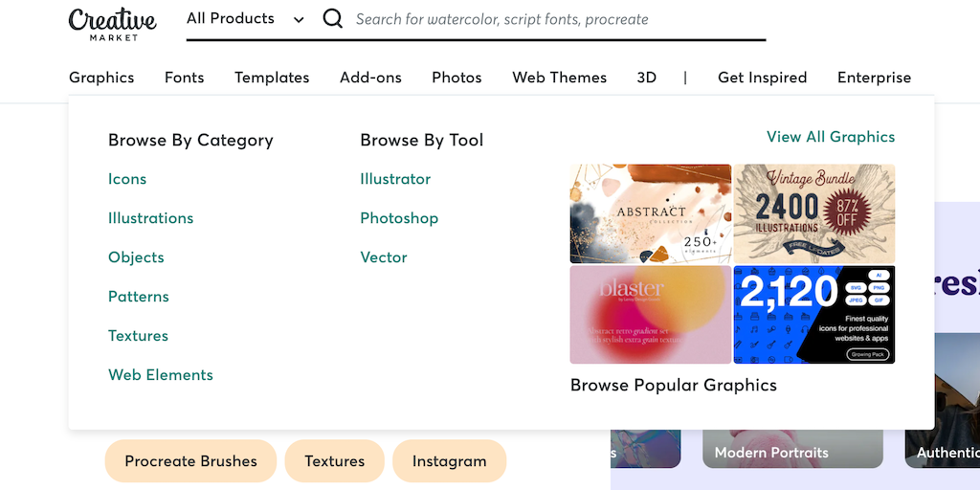
Task: Open the Vintage Bundle 2400 illustrations thumbnail
Action: pos(814,213)
